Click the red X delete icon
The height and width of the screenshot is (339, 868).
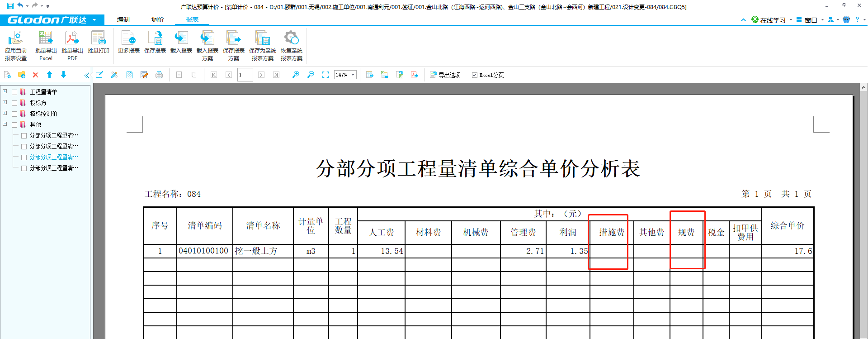tap(35, 75)
